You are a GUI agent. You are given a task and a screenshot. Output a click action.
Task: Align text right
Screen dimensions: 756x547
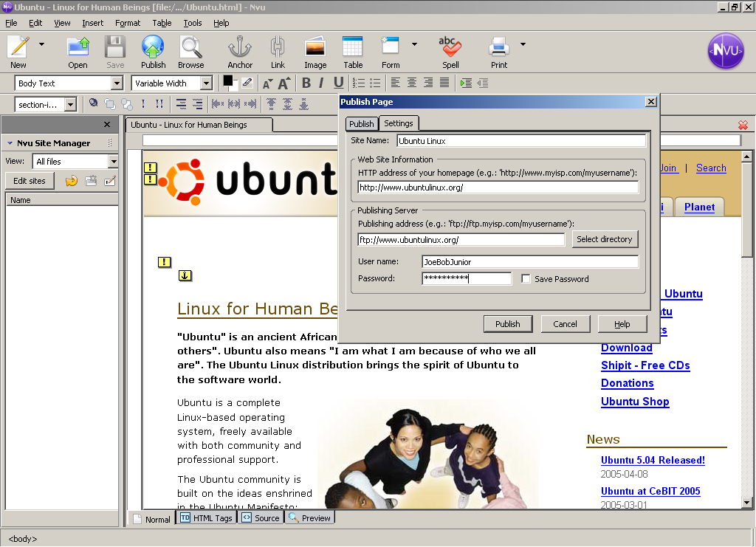tap(428, 83)
